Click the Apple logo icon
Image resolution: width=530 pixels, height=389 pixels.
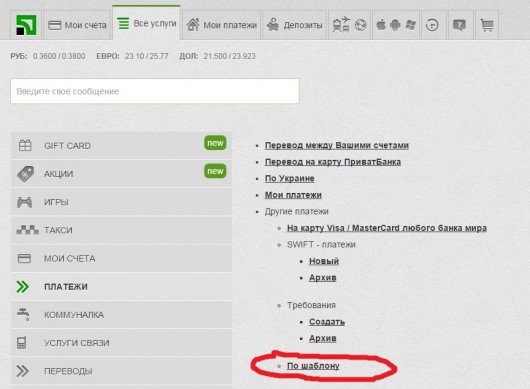(x=381, y=25)
